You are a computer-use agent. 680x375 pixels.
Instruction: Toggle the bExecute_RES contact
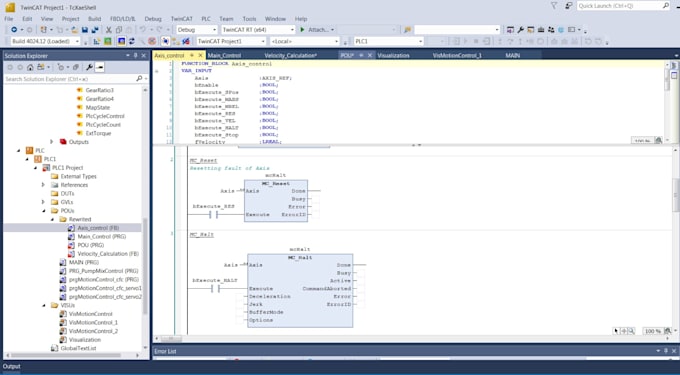click(213, 215)
